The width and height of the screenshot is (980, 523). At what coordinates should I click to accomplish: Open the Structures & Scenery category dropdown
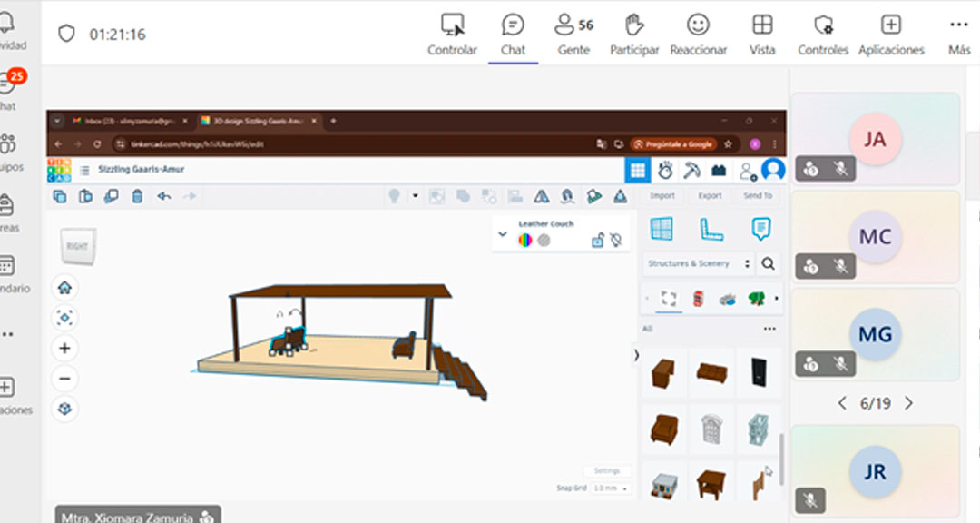(x=698, y=263)
